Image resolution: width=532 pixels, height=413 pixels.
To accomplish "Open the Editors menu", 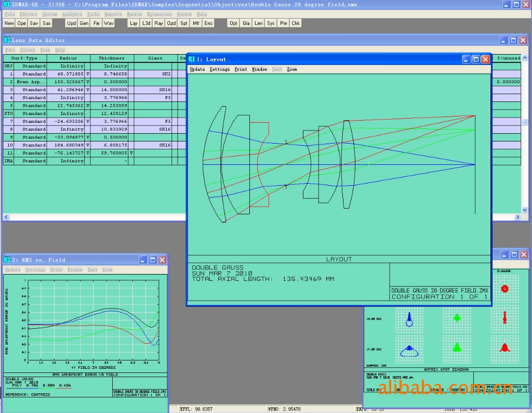I will coord(29,14).
